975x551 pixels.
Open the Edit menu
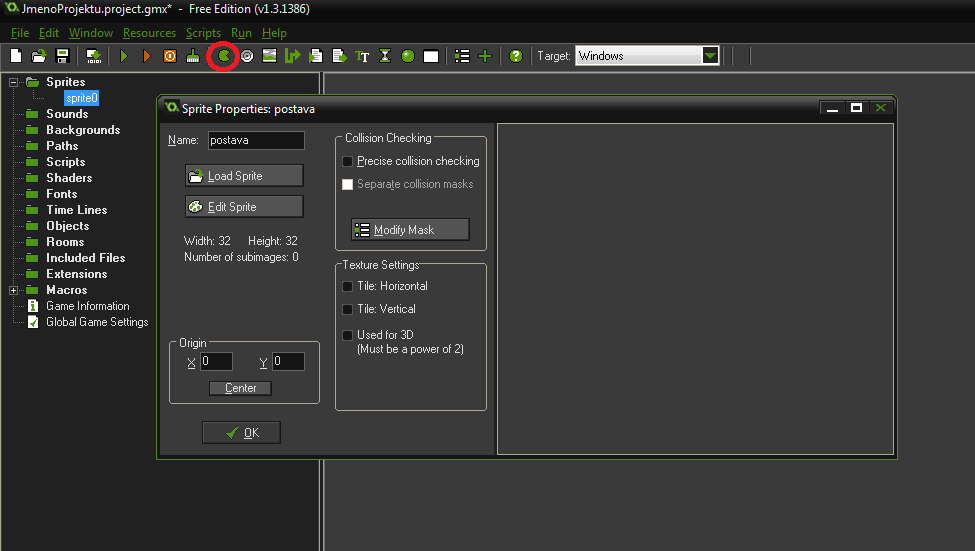[x=49, y=33]
